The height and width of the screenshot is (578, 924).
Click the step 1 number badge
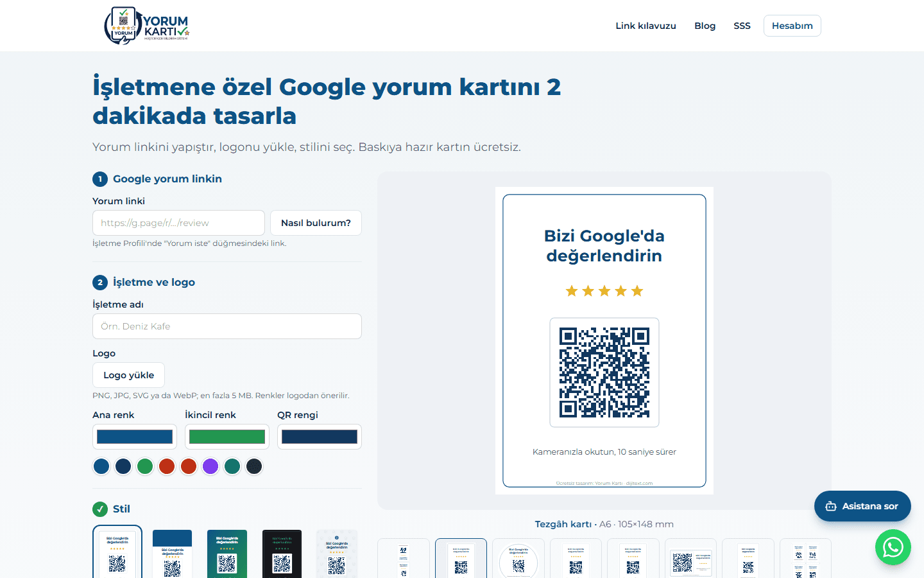100,179
